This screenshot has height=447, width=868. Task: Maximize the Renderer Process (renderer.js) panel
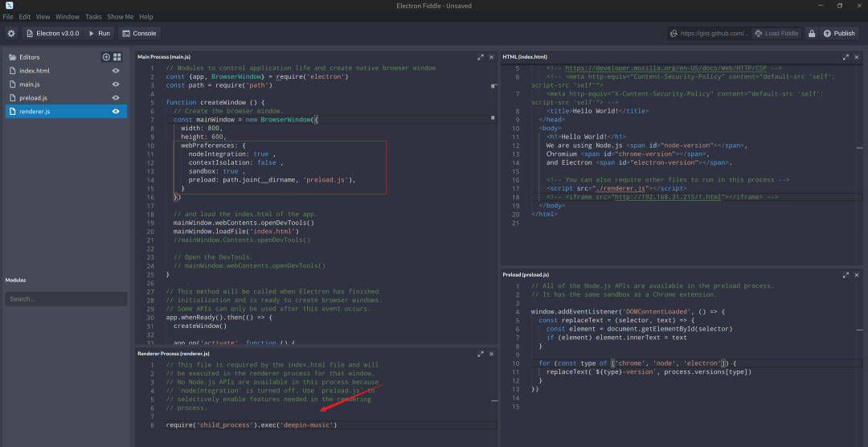480,354
